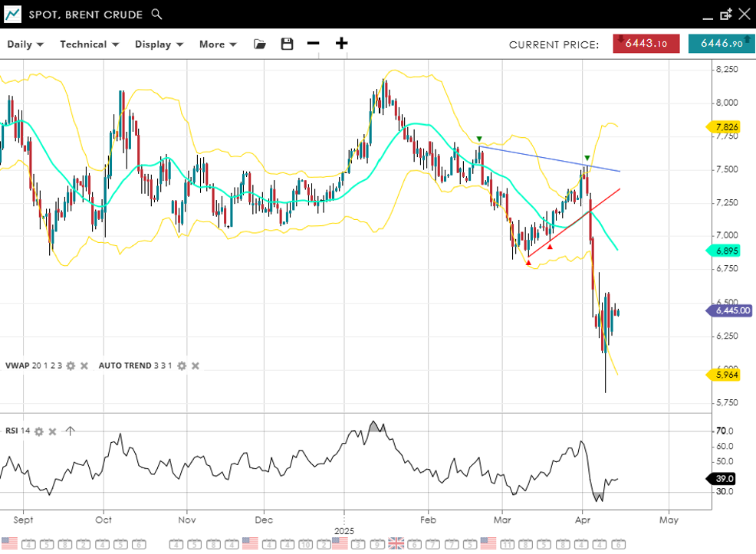Click the search magnifier beside Brent Crude
This screenshot has width=756, height=554.
156,14
